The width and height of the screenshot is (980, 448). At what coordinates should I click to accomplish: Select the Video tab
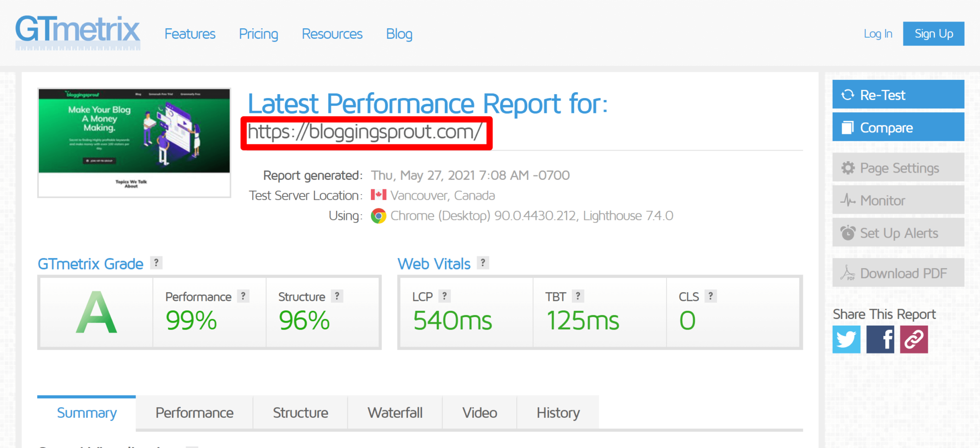coord(479,413)
